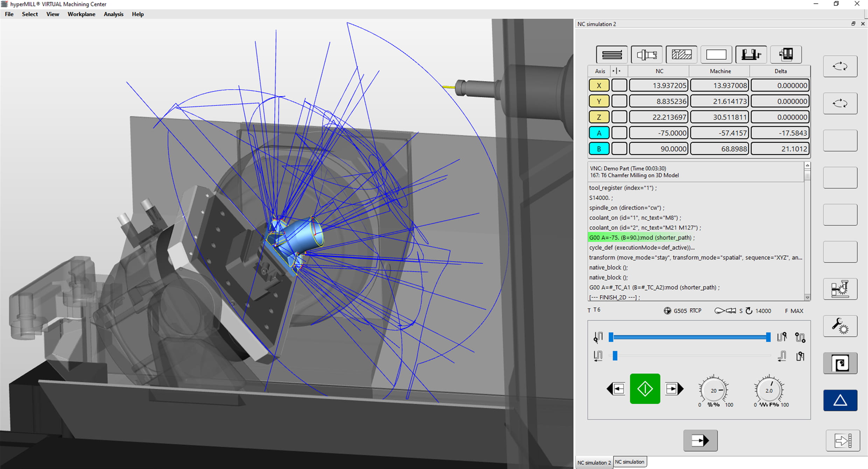This screenshot has width=868, height=469.
Task: Step one block backward
Action: 616,389
